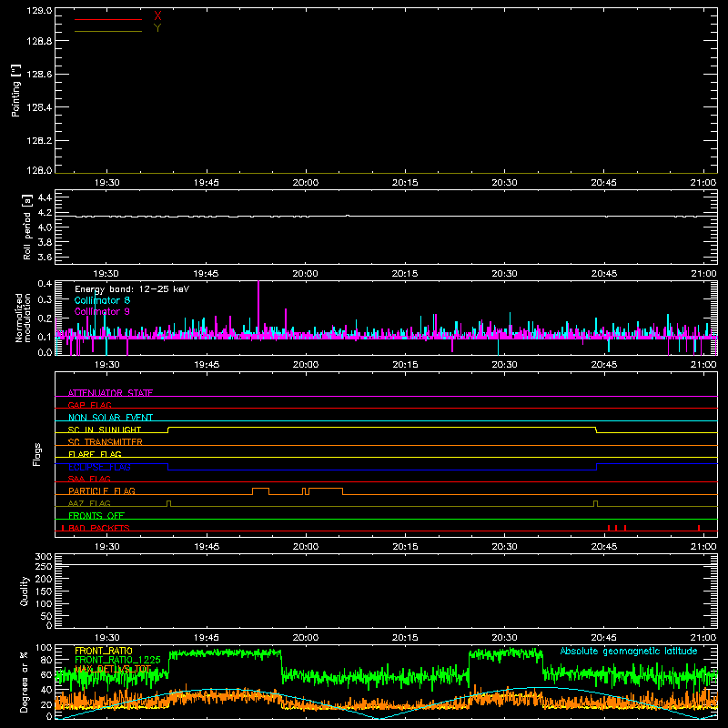Click the tall magenta modulation spike near 19:53

coord(258,307)
